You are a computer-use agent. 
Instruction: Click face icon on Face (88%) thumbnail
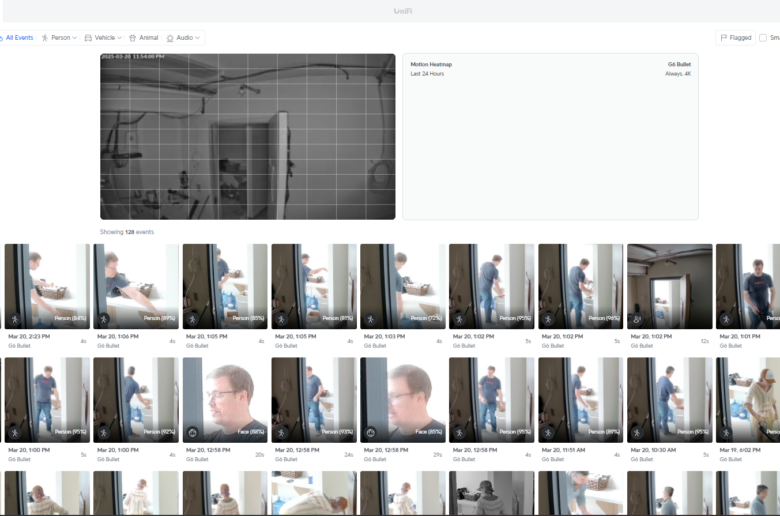[193, 433]
